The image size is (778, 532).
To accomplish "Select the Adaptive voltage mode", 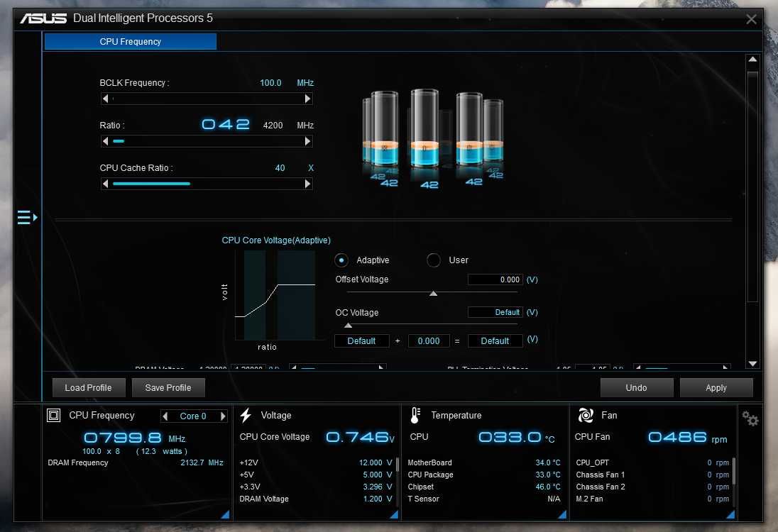I will click(x=341, y=260).
